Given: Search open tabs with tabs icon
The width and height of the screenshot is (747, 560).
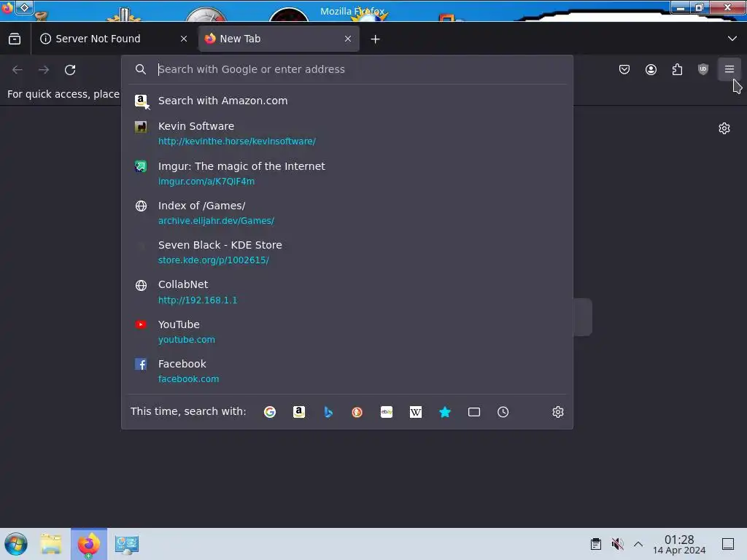Looking at the screenshot, I should tap(474, 412).
